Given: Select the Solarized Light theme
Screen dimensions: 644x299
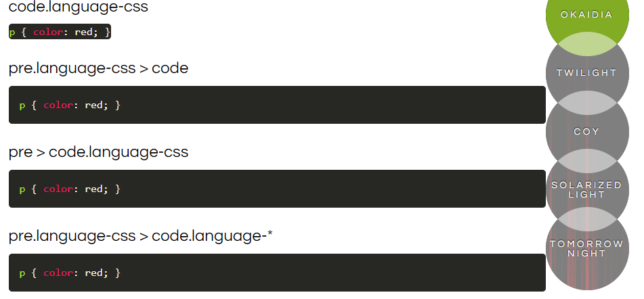Looking at the screenshot, I should 586,189.
